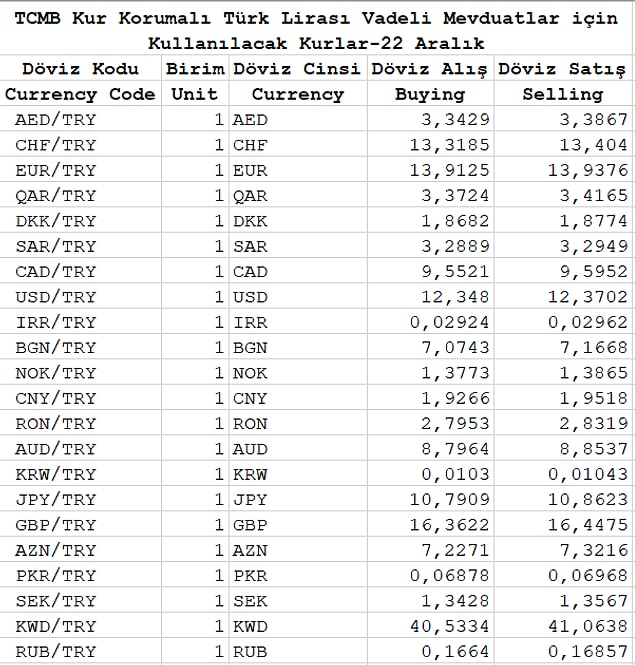635x665 pixels.
Task: Select the CHF selling rate 13,404
Action: click(x=563, y=145)
